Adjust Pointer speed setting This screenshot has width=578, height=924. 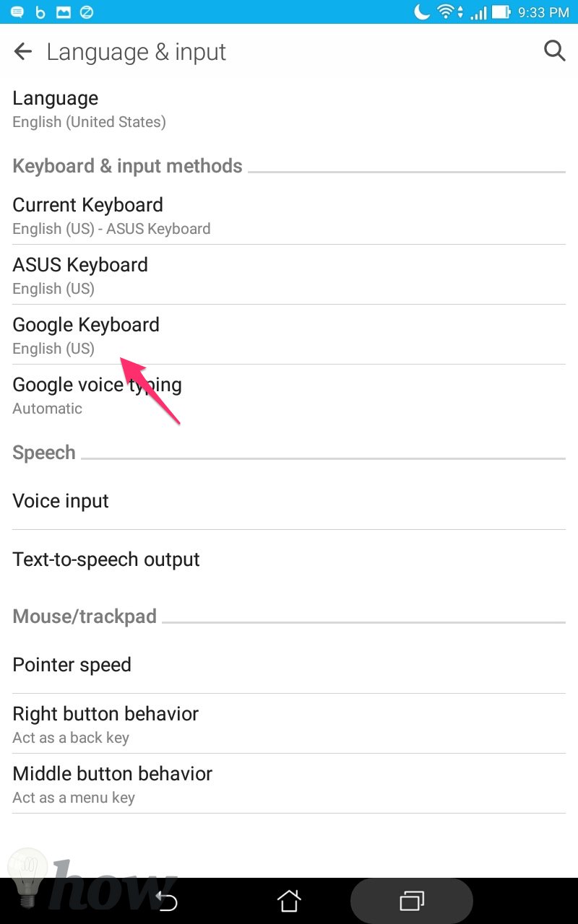pos(289,664)
